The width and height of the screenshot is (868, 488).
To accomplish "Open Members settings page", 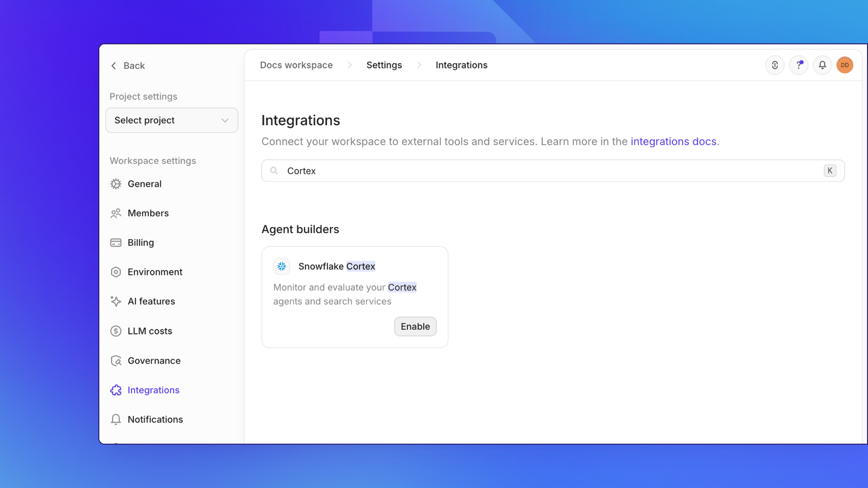I will pyautogui.click(x=148, y=213).
